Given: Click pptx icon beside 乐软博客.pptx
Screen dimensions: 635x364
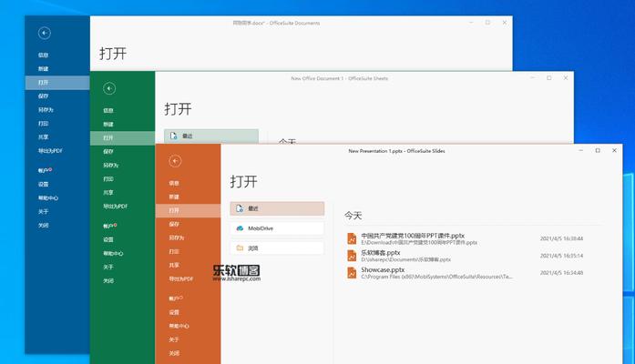Looking at the screenshot, I should 352,256.
